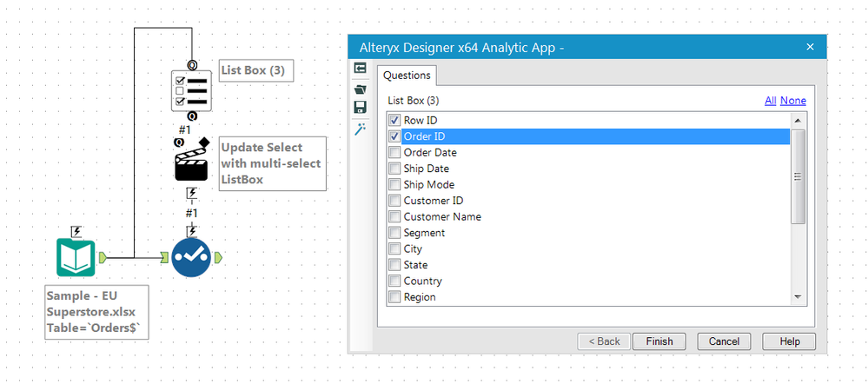Click the list scrollbar up arrow
The height and width of the screenshot is (384, 868).
point(798,120)
